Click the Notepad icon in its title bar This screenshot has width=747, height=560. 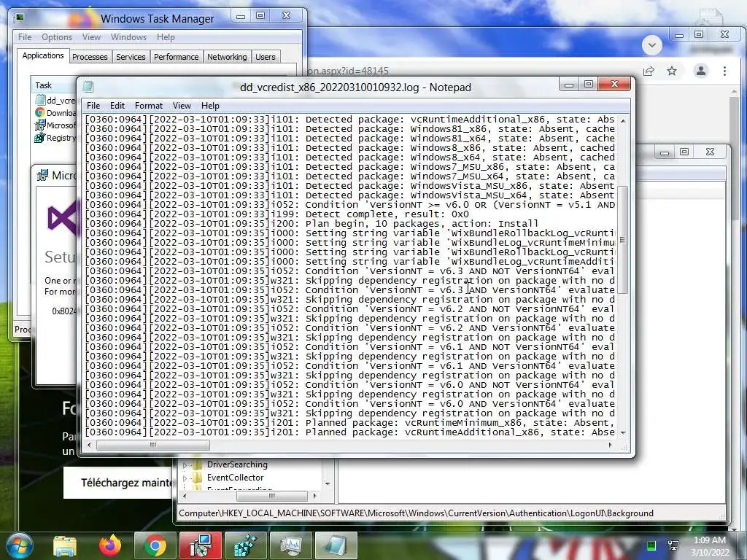point(88,87)
